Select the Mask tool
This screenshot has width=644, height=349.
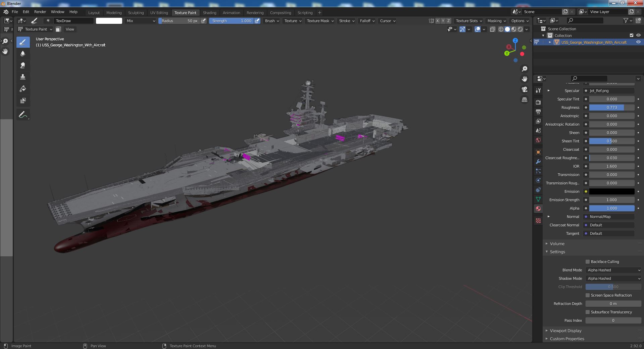point(23,100)
